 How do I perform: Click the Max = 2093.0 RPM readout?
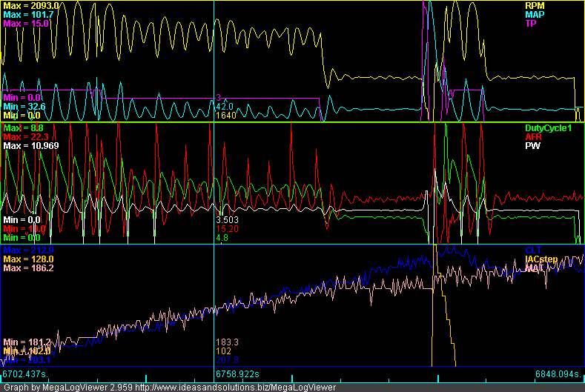tap(27, 5)
